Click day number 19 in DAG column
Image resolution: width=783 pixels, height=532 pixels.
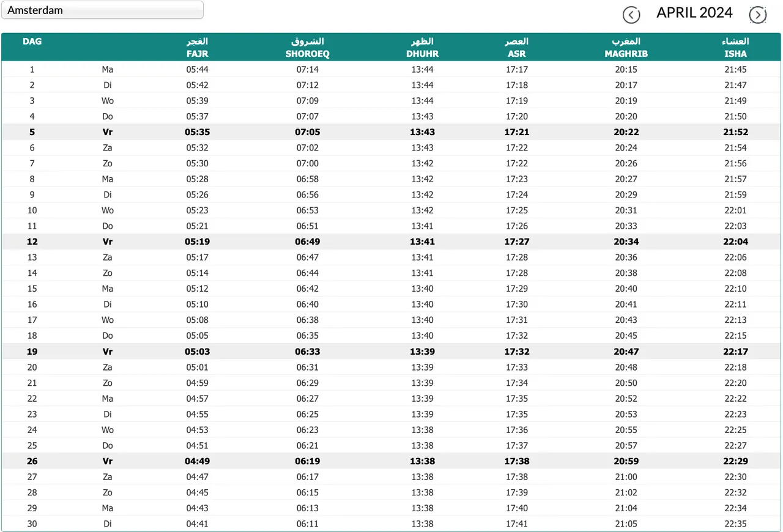[x=32, y=352]
